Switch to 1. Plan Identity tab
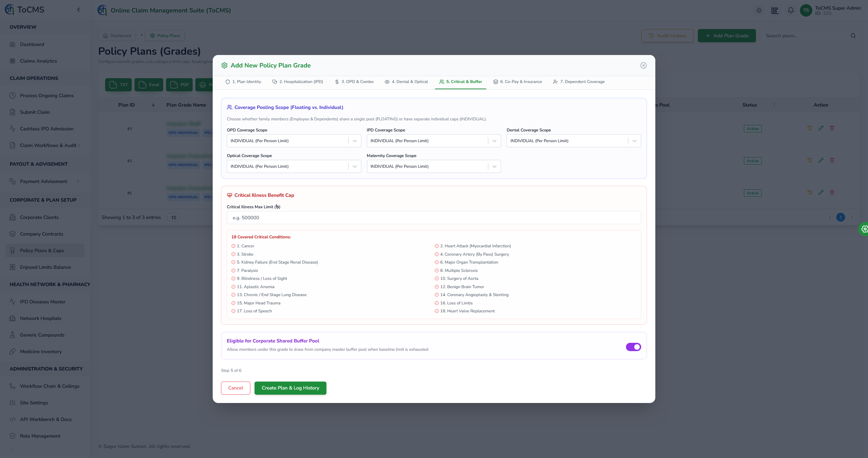 pyautogui.click(x=243, y=82)
